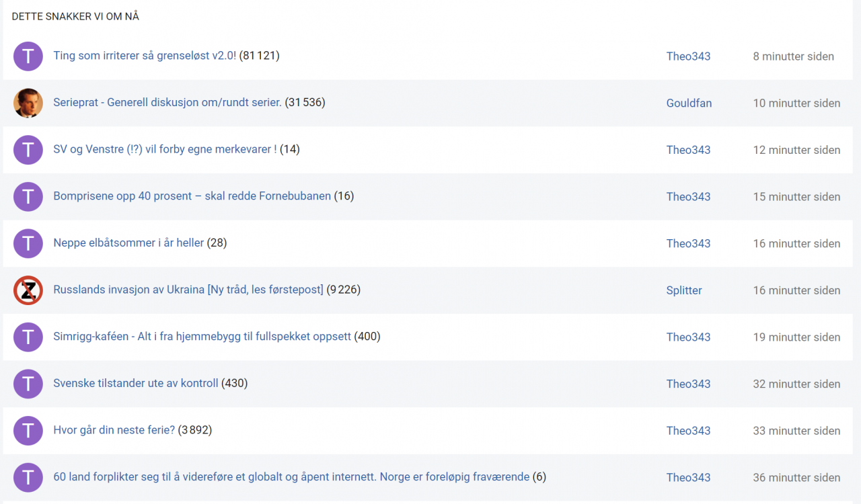Click the avatar next to Simrigg-kaféen thread
The width and height of the screenshot is (861, 504).
pos(28,337)
